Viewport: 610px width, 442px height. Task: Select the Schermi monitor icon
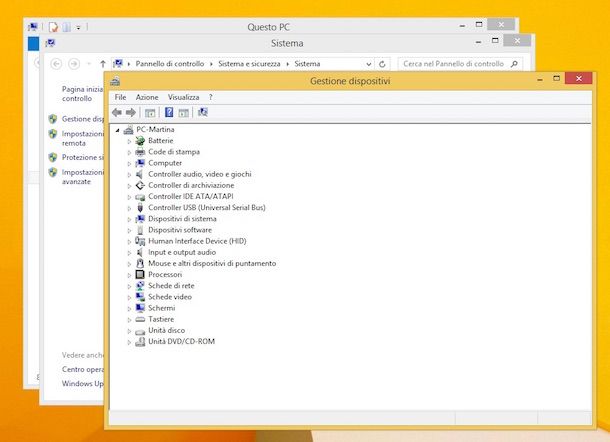140,308
